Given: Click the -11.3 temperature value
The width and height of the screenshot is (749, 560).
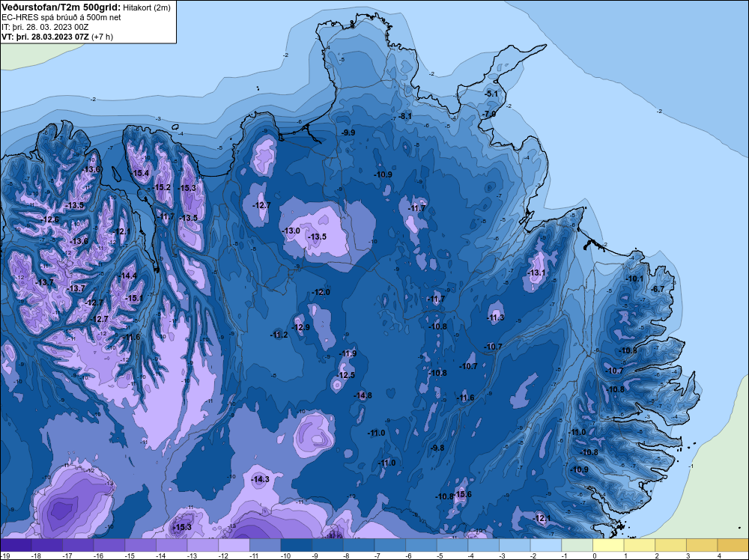Looking at the screenshot, I should 496,318.
